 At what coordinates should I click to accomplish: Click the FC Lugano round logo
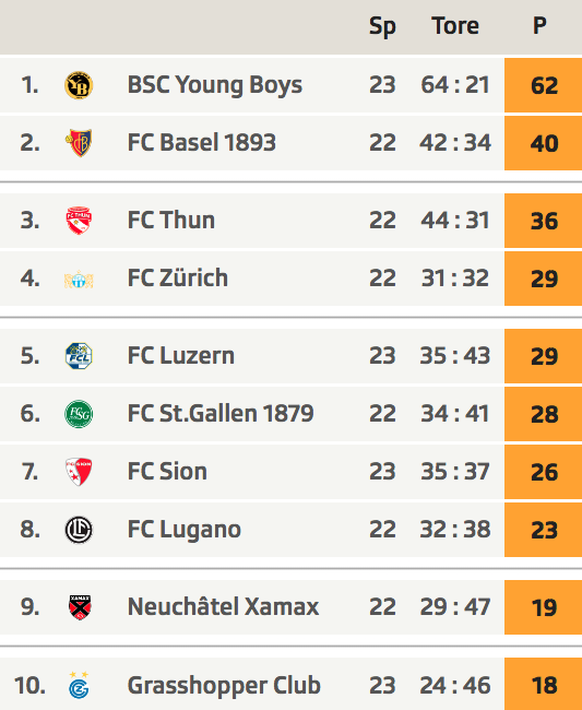click(79, 530)
